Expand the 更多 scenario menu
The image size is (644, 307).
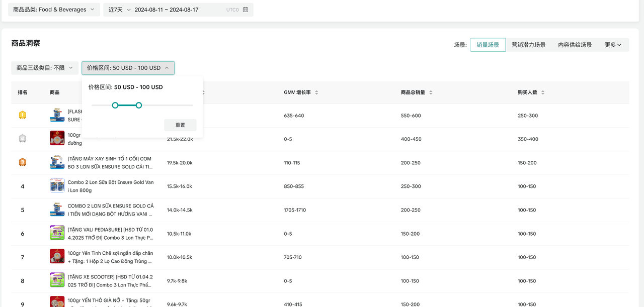point(613,45)
